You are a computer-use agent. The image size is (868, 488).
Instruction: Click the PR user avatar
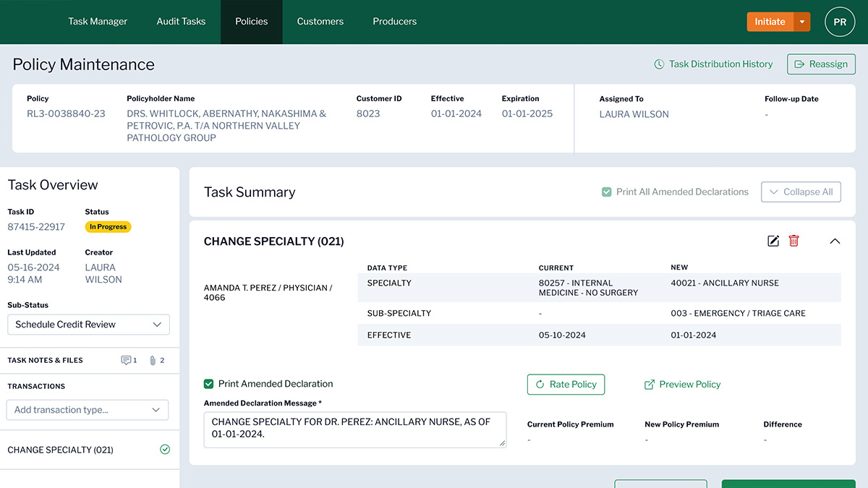pyautogui.click(x=840, y=22)
